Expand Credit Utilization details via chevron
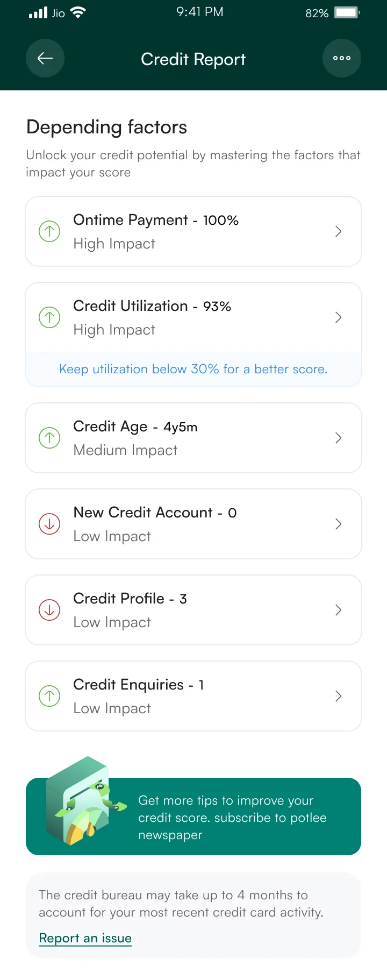The image size is (387, 980). pyautogui.click(x=338, y=317)
